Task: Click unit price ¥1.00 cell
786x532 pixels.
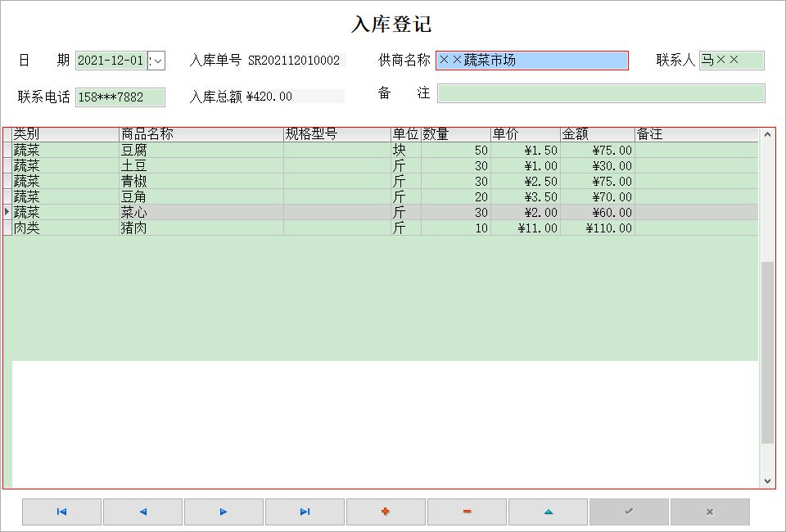Action: [526, 166]
